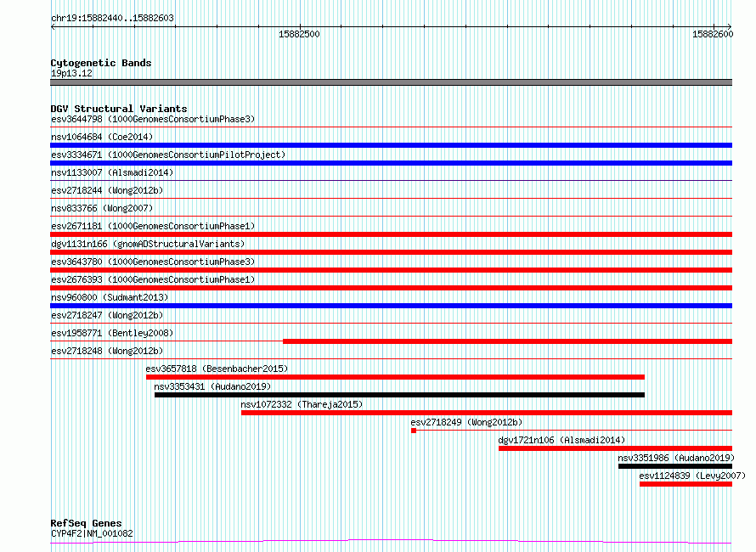Click the esv3643780 (1000GenomesConsortiumPhase3) label
Screen dimensions: 756x552
(153, 262)
